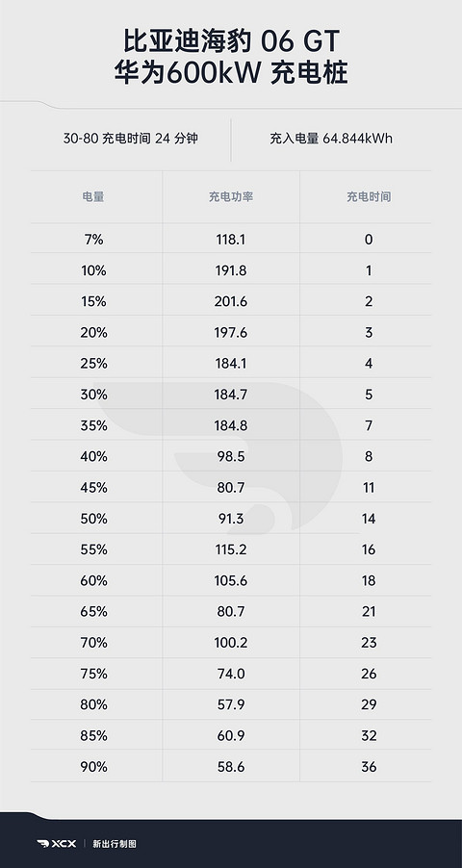Screen dimensions: 462x868
Task: Click the 118.1 power value
Action: coord(231,240)
